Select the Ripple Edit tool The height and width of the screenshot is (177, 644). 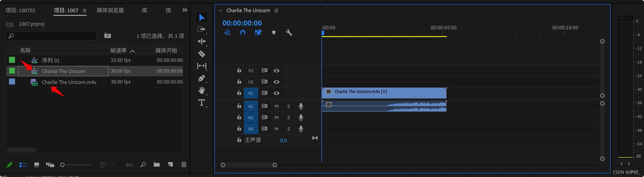(201, 42)
